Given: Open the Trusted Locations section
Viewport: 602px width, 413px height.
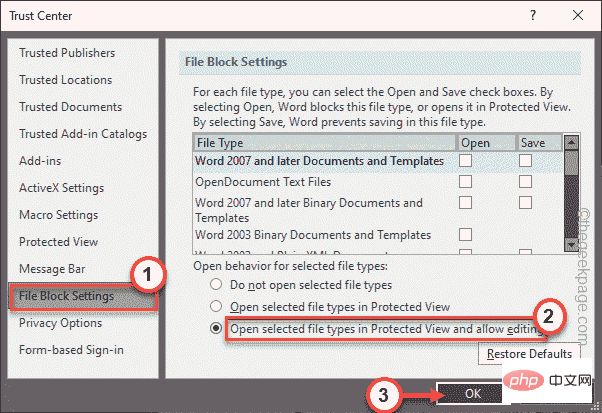Looking at the screenshot, I should tap(66, 80).
